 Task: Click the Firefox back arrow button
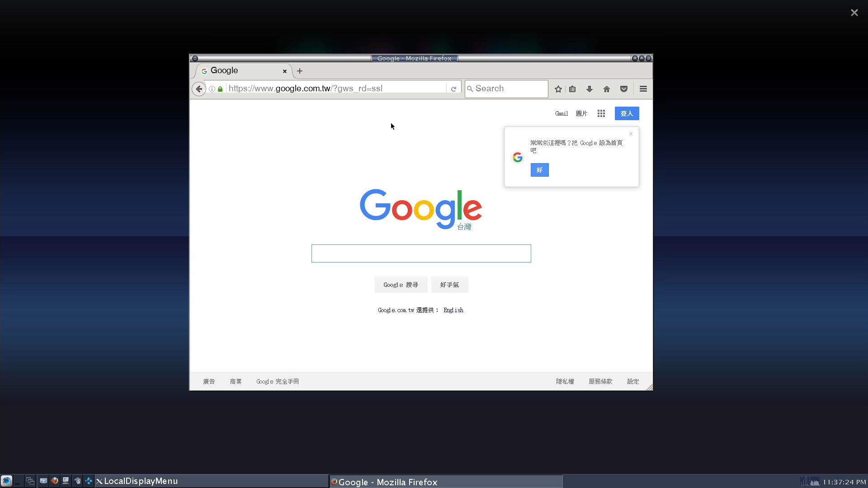[199, 89]
